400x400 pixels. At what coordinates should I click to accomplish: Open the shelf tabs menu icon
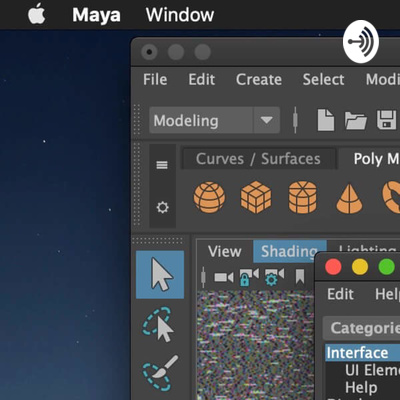(x=162, y=165)
